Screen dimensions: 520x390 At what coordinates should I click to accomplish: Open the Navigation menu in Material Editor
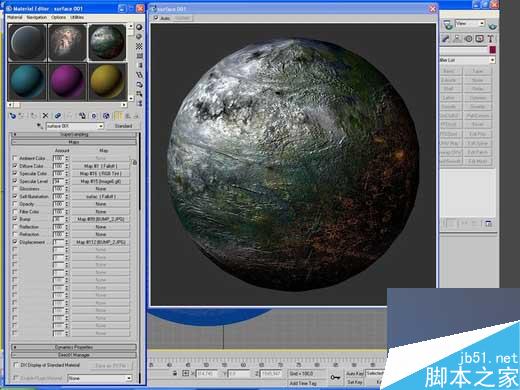point(37,17)
